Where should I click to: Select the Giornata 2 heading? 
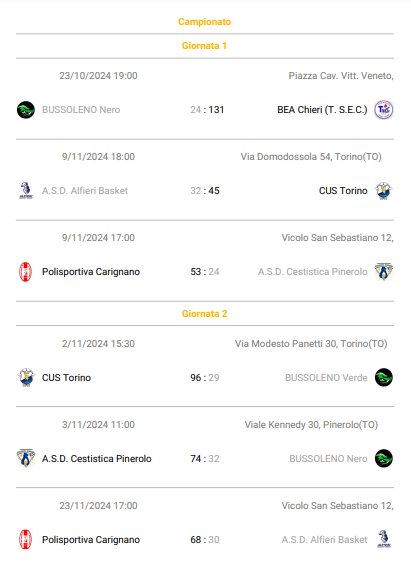(x=205, y=313)
